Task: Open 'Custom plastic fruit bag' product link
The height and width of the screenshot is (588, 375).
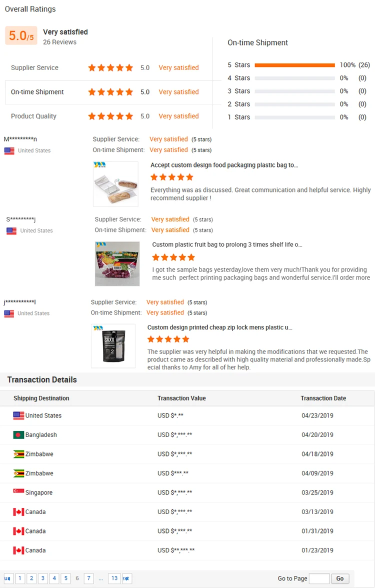Action: tap(227, 245)
